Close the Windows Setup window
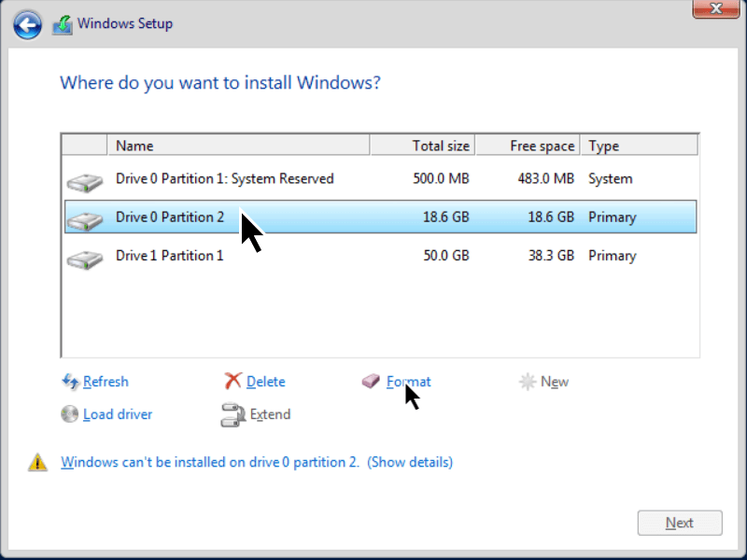This screenshot has width=747, height=560. 715,8
